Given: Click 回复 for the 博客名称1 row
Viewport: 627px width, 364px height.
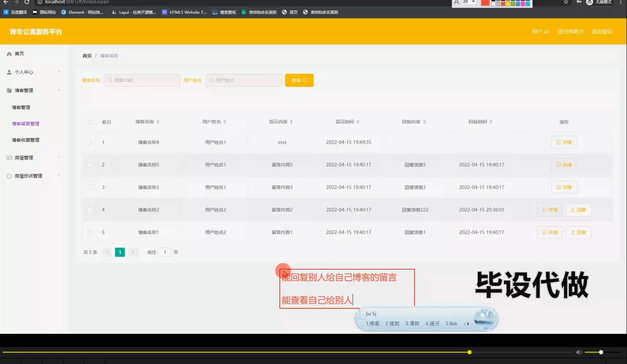Looking at the screenshot, I should click(578, 232).
